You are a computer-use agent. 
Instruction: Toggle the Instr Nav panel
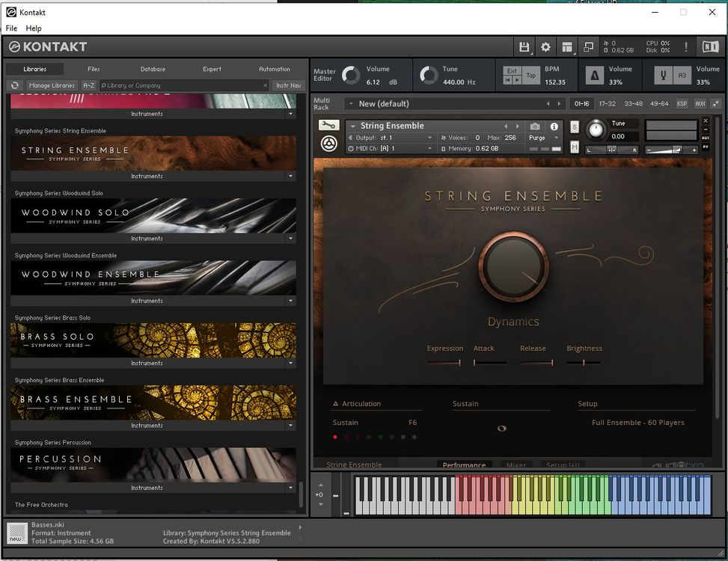coord(289,85)
